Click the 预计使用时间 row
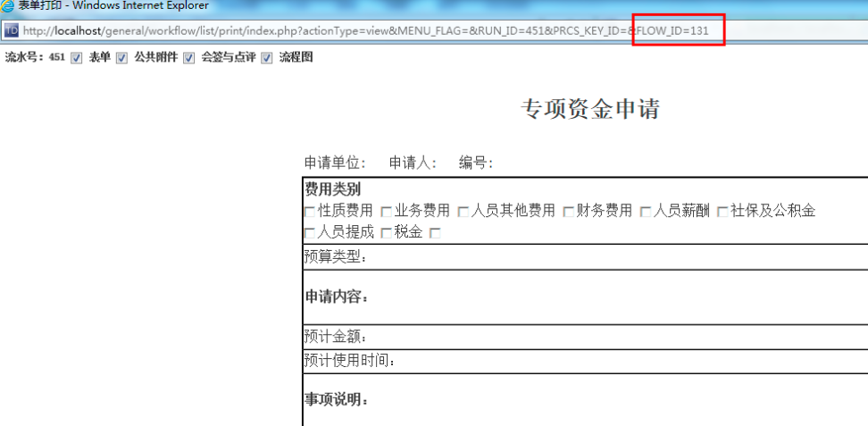Image resolution: width=868 pixels, height=426 pixels. (586, 361)
